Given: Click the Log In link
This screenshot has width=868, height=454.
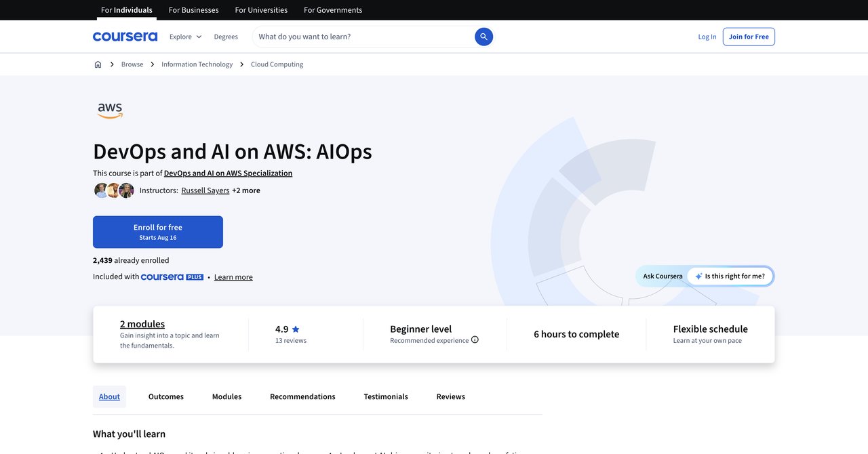Looking at the screenshot, I should click(x=707, y=37).
